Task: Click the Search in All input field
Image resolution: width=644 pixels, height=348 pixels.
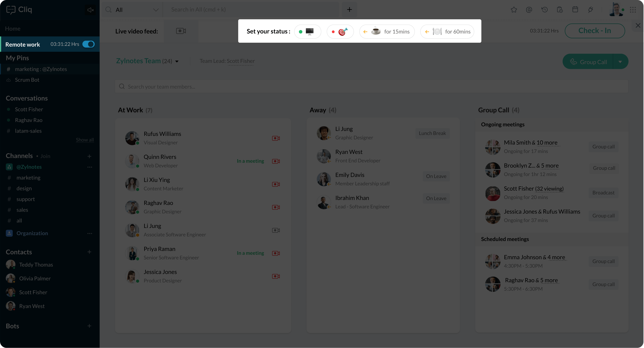Action: [251, 10]
